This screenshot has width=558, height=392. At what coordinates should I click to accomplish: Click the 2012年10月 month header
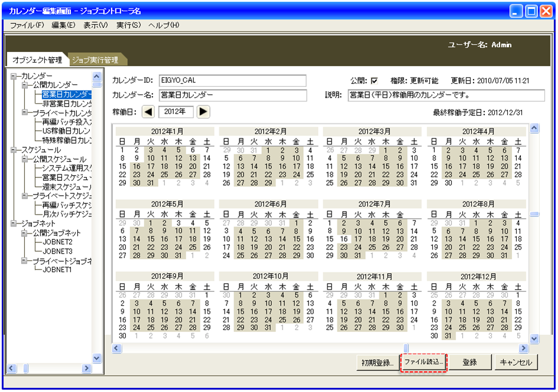tap(269, 277)
